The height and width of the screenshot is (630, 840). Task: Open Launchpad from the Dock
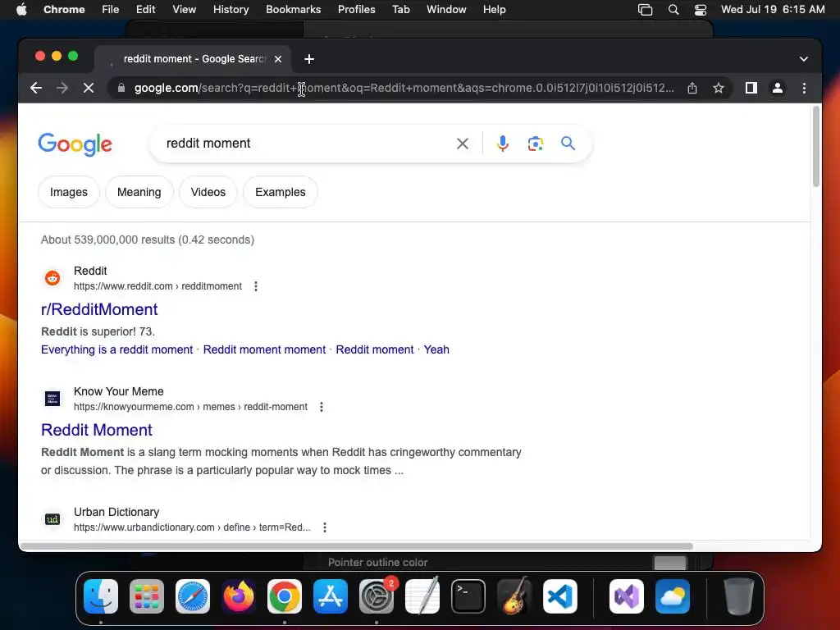pyautogui.click(x=147, y=596)
